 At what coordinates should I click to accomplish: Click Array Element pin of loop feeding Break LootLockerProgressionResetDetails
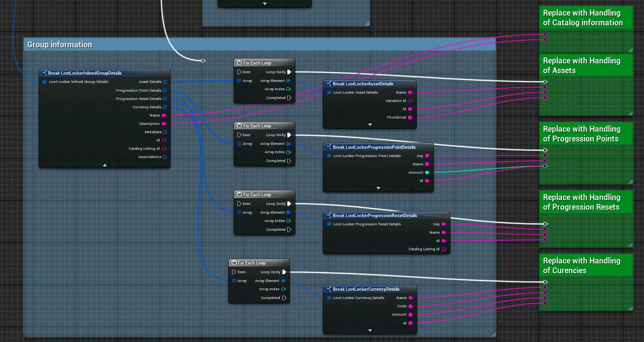point(289,213)
